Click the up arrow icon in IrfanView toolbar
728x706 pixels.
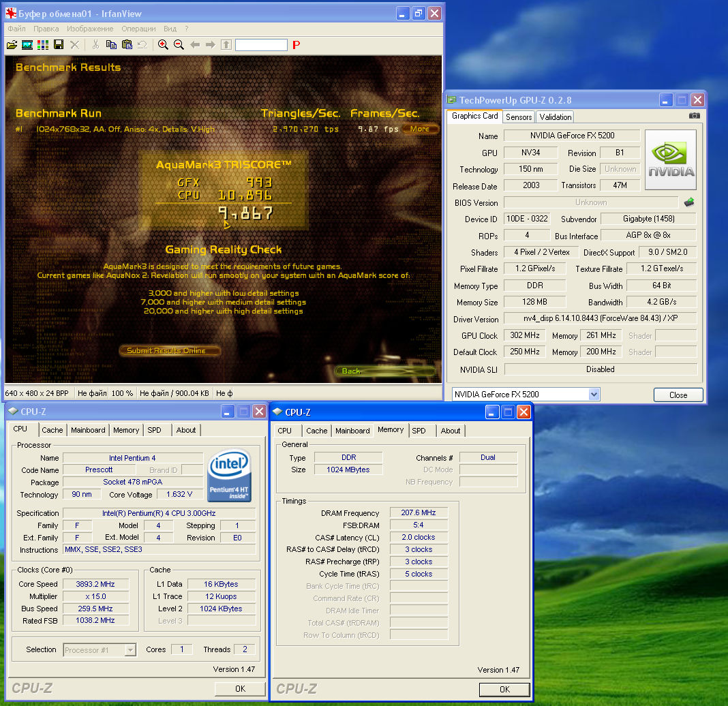pyautogui.click(x=226, y=44)
